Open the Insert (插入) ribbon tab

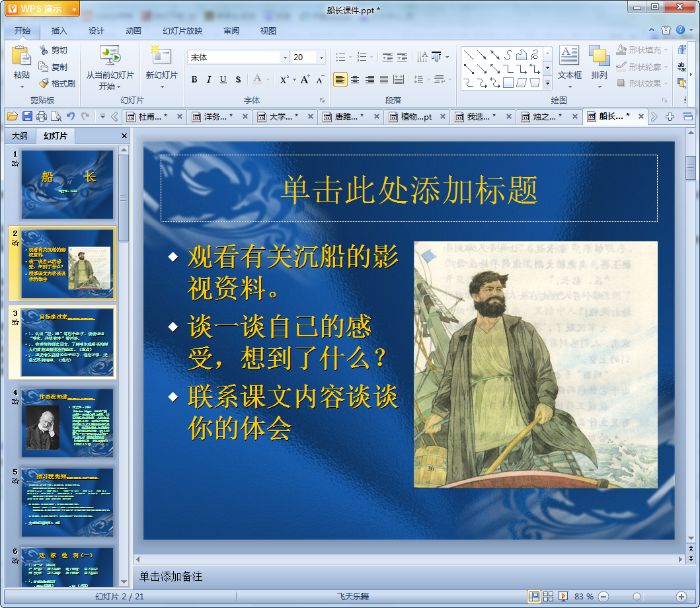pos(59,31)
